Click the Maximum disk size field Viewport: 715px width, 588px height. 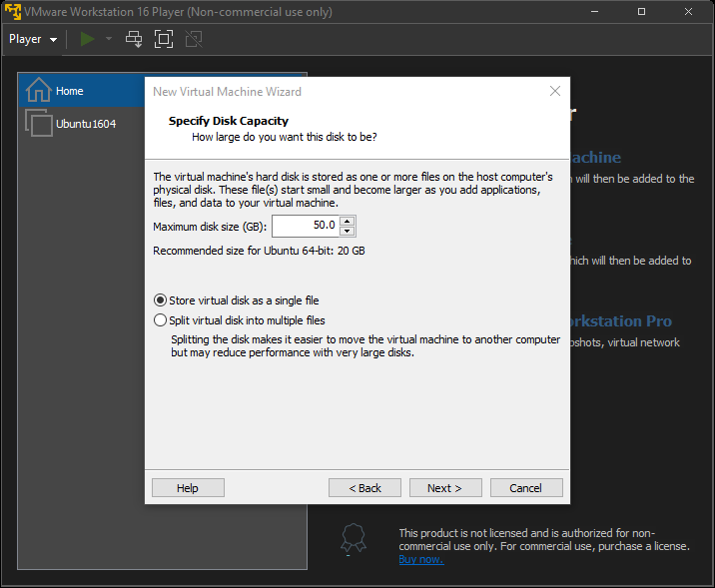306,226
